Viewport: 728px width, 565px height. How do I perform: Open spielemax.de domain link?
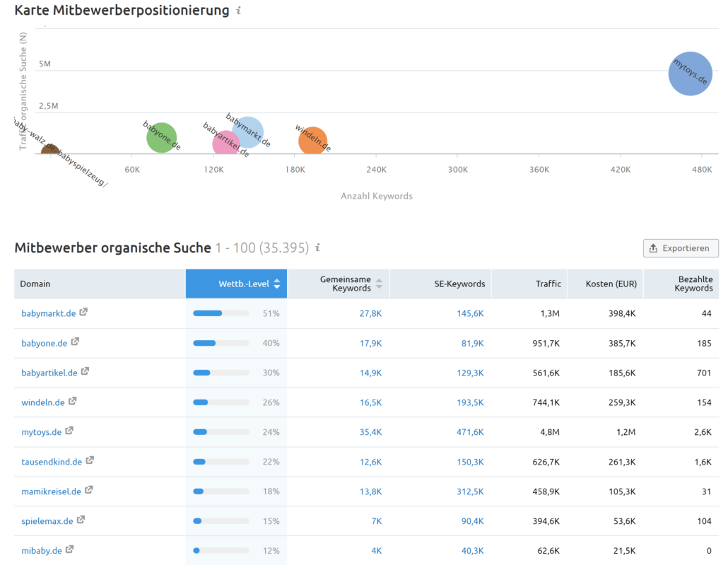[47, 521]
